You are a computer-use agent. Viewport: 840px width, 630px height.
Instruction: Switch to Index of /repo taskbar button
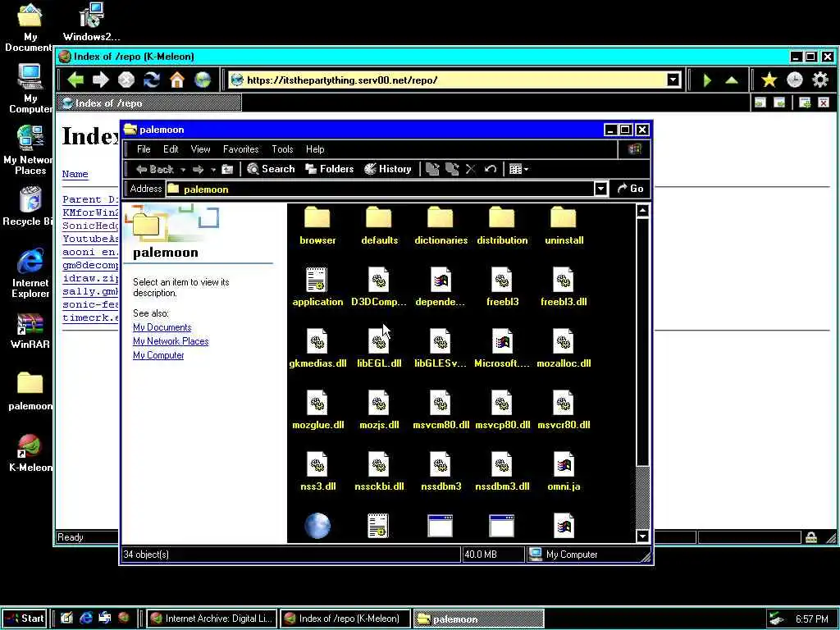(x=345, y=619)
